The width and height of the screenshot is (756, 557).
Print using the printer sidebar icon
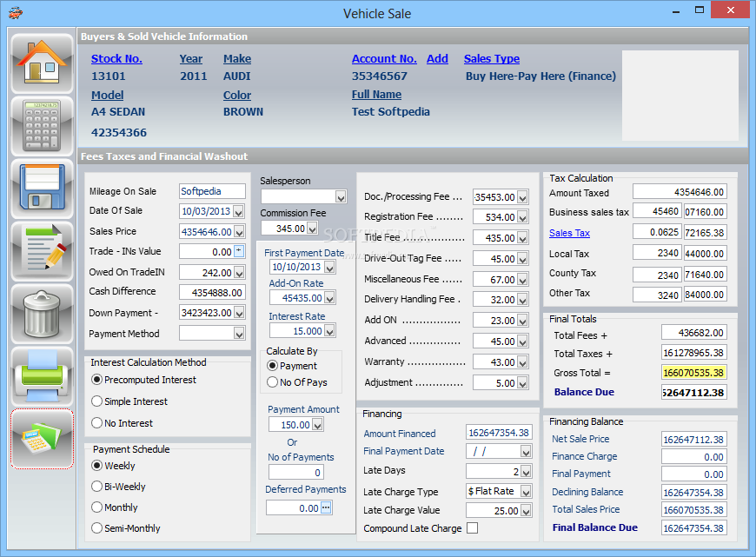pyautogui.click(x=42, y=376)
